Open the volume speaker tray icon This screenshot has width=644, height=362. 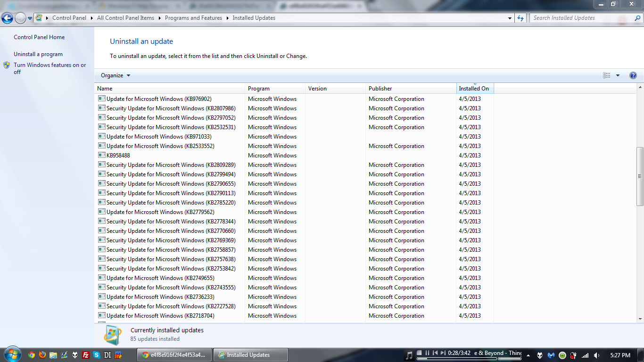(597, 355)
